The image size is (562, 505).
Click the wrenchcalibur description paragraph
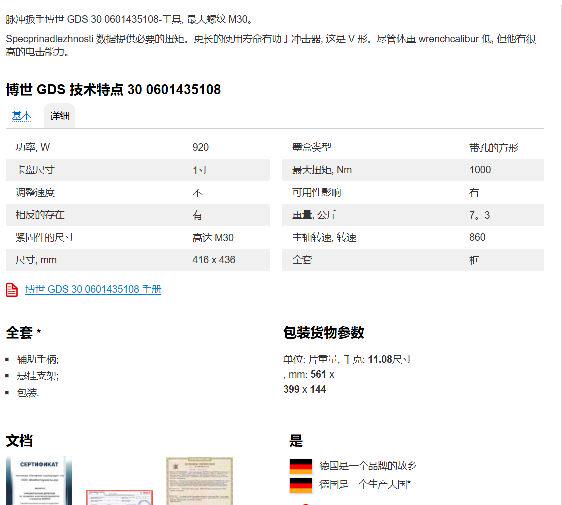coord(271,45)
